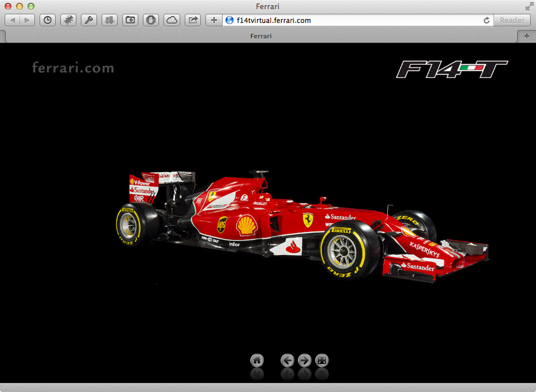This screenshot has height=392, width=536.
Task: Go back with the Safari back arrow
Action: click(12, 20)
